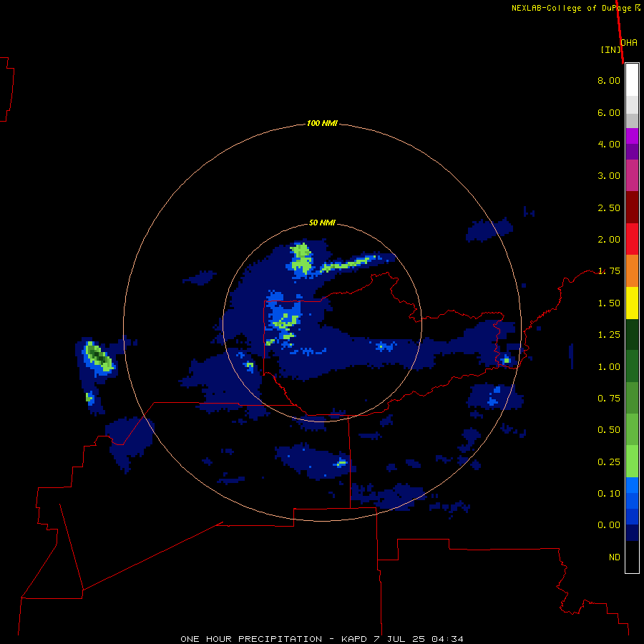The width and height of the screenshot is (644, 644).
Task: Click the dark red legend swatch
Action: coord(632,208)
